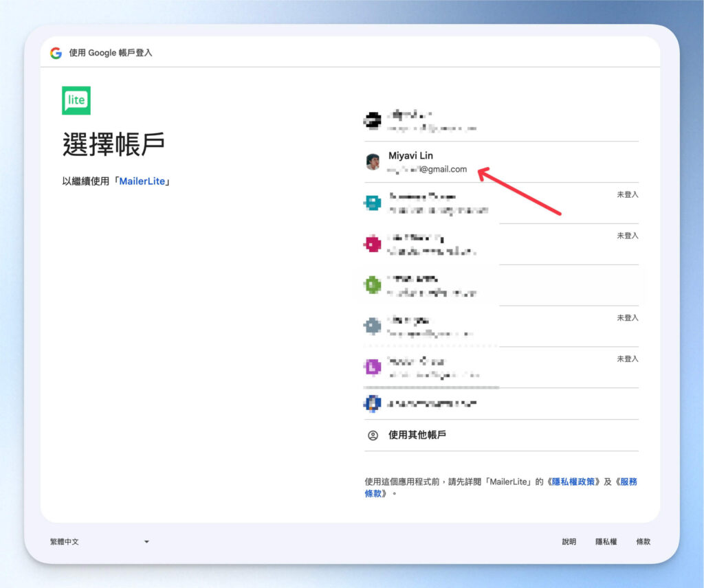Open the 繁體中文 language dropdown

pos(99,542)
